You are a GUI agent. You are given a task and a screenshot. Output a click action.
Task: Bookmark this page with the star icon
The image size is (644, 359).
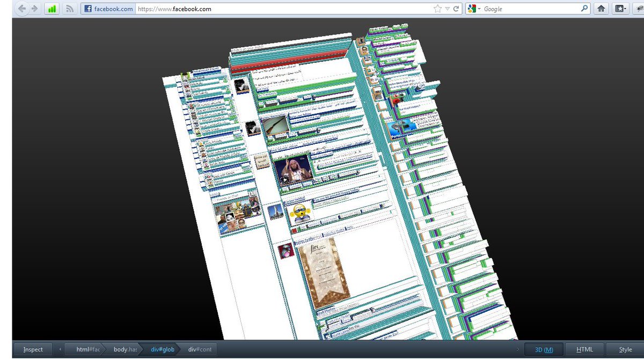(437, 9)
